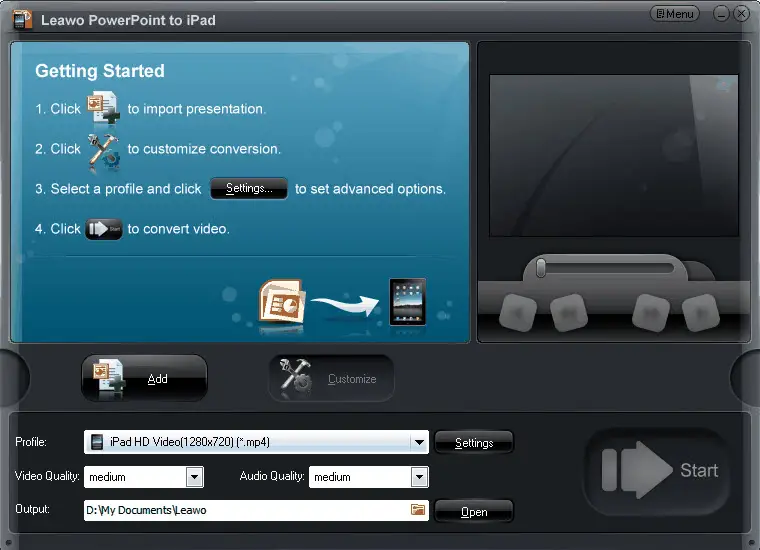This screenshot has width=760, height=550.
Task: Browse output folder with folder icon
Action: pos(418,510)
